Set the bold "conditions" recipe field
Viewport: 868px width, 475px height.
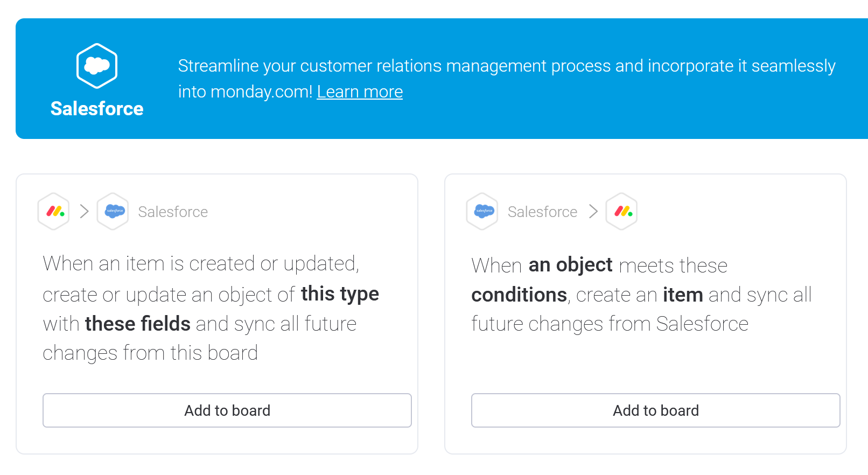(519, 295)
